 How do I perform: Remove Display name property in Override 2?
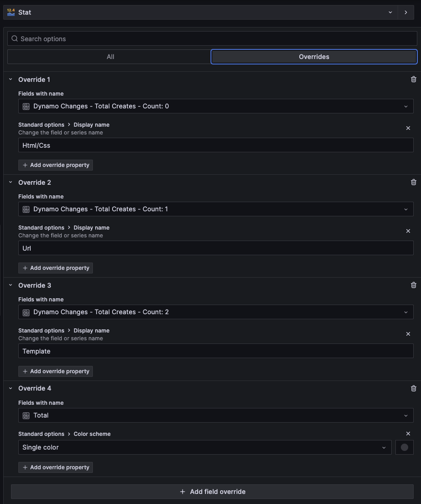(x=408, y=231)
